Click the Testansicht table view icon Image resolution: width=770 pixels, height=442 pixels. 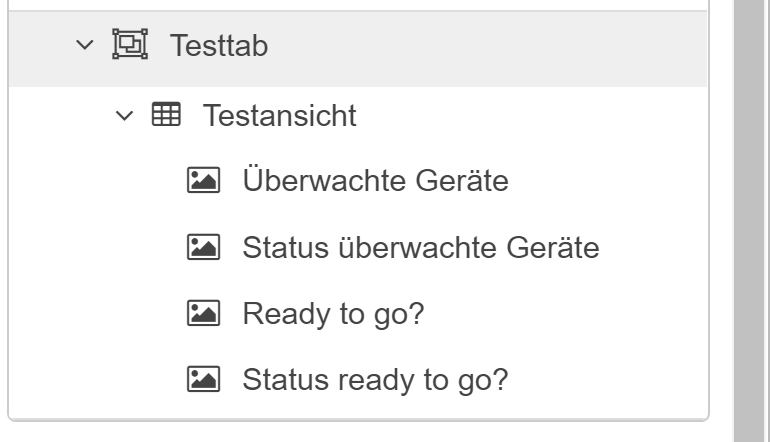[x=163, y=115]
